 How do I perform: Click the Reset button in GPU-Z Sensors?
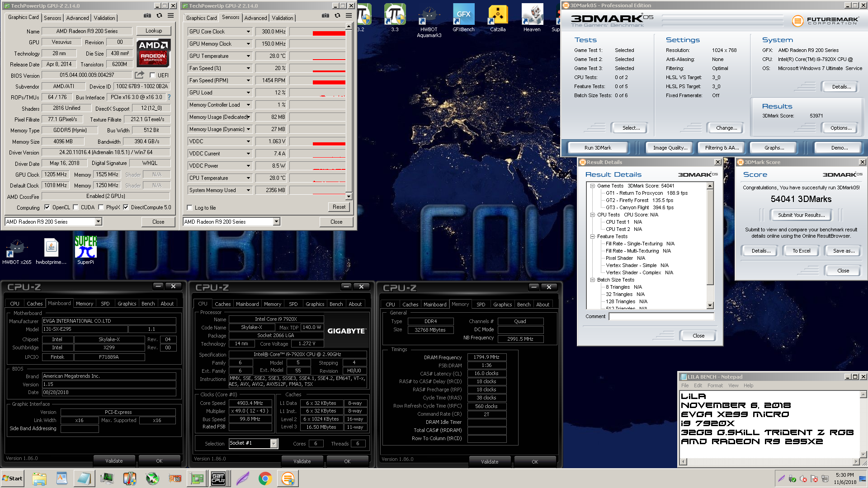pos(339,207)
